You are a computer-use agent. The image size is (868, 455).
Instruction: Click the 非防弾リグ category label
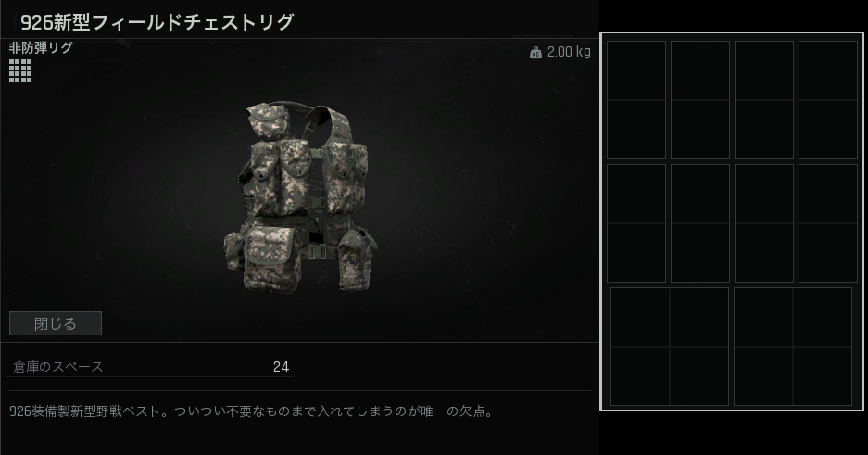click(x=41, y=48)
